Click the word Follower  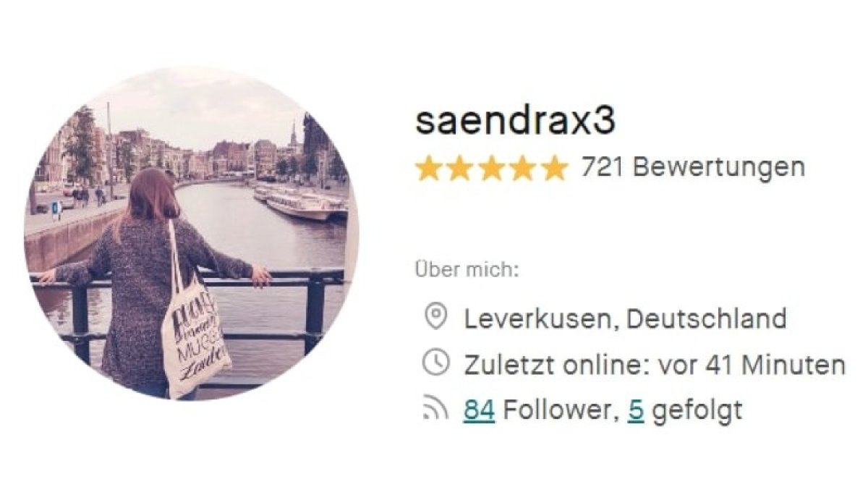(x=553, y=410)
